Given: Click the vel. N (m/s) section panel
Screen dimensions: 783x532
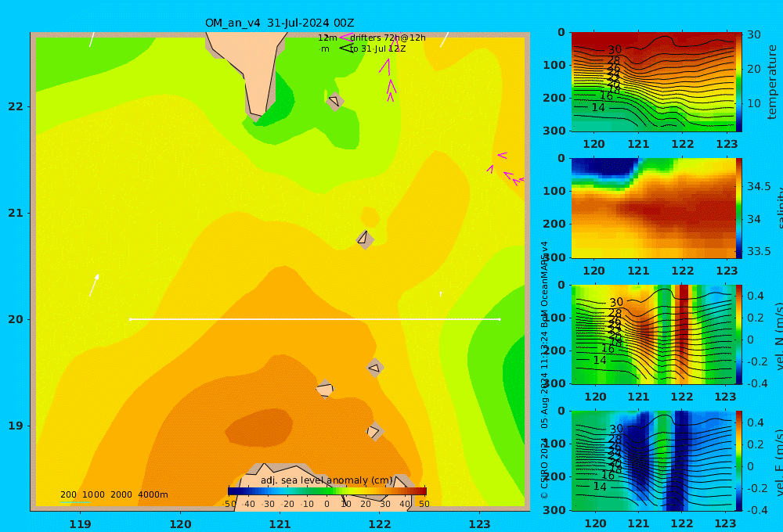Looking at the screenshot, I should tap(653, 334).
